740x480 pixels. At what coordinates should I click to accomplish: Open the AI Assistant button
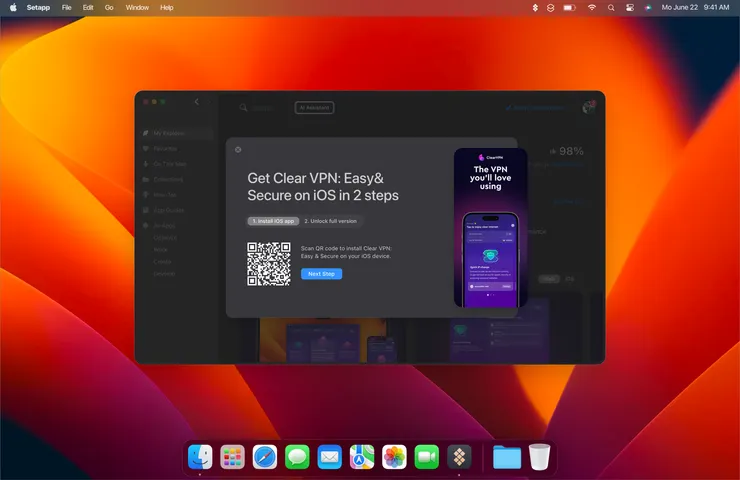point(314,108)
